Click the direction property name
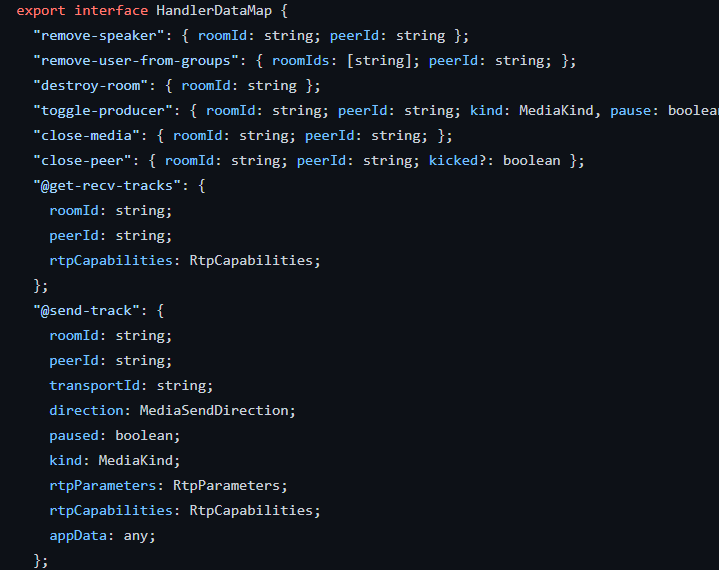This screenshot has height=570, width=719. point(87,410)
